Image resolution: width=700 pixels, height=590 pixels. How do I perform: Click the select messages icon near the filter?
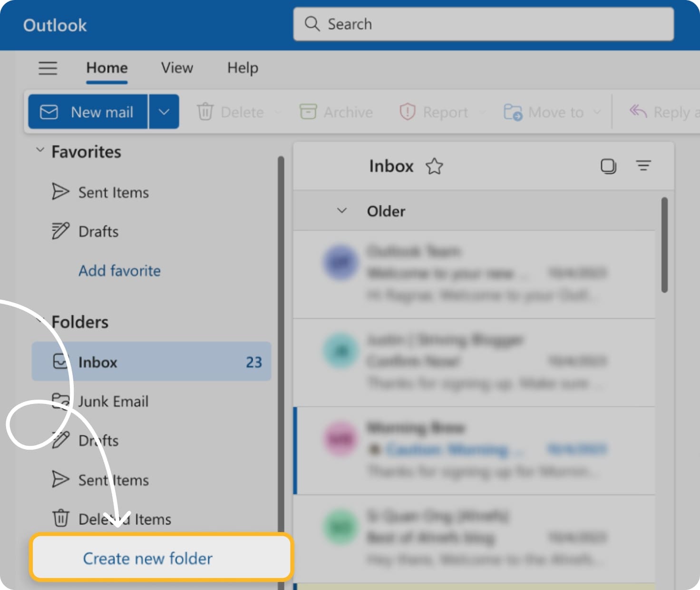[609, 166]
